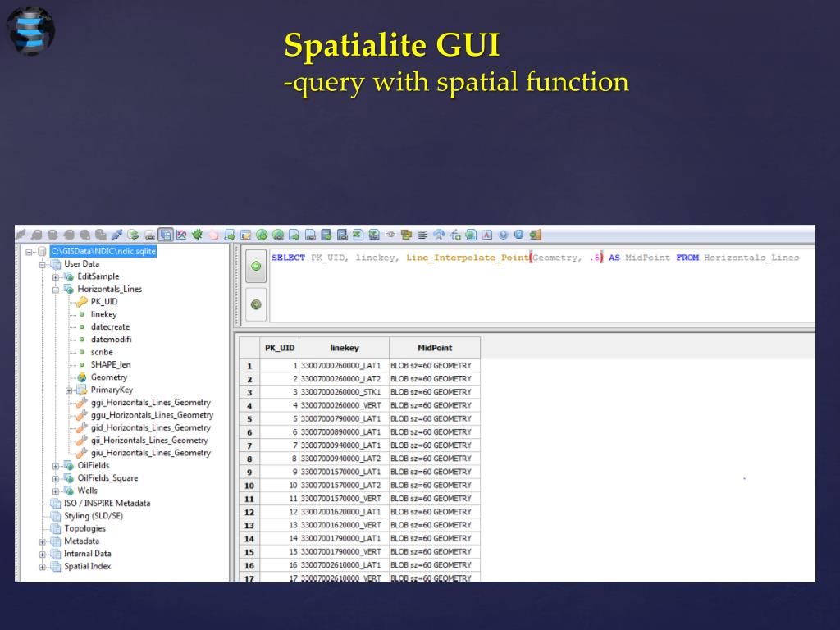Click the second green globe toolbar icon
The height and width of the screenshot is (630, 840).
[x=278, y=235]
